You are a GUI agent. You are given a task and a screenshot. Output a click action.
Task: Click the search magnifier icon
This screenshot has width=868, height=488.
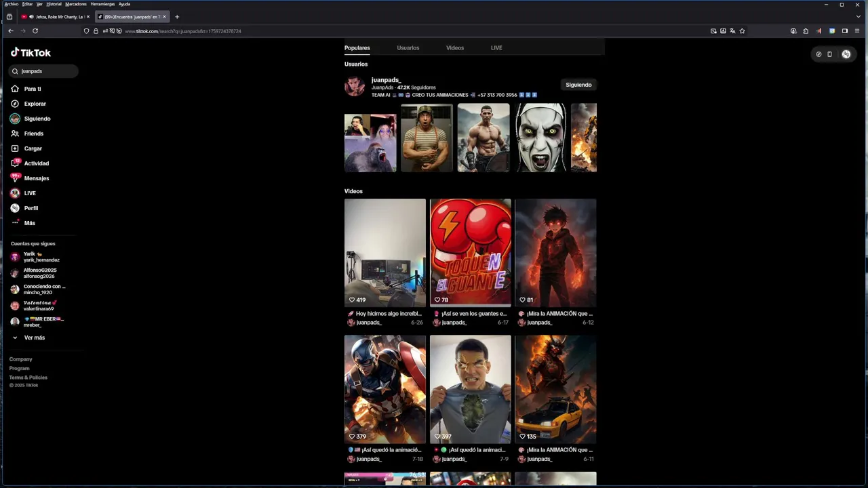(x=15, y=71)
